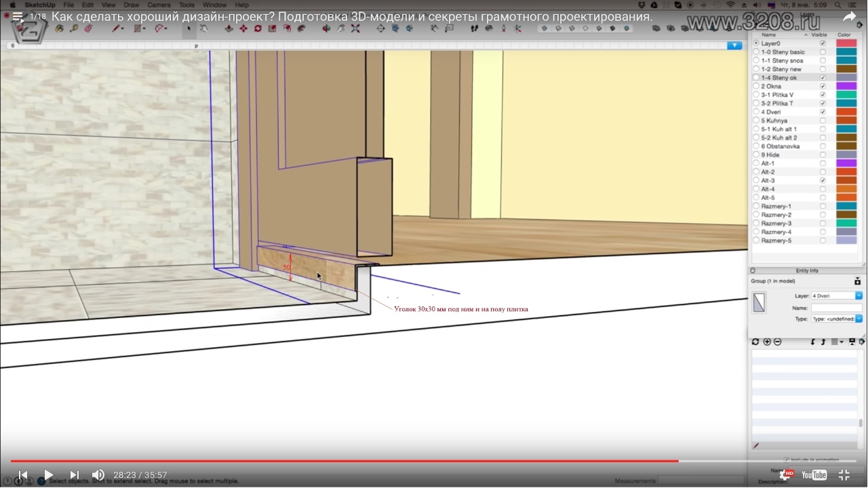The width and height of the screenshot is (868, 488).
Task: Click the update scene refresh icon
Action: pos(755,342)
